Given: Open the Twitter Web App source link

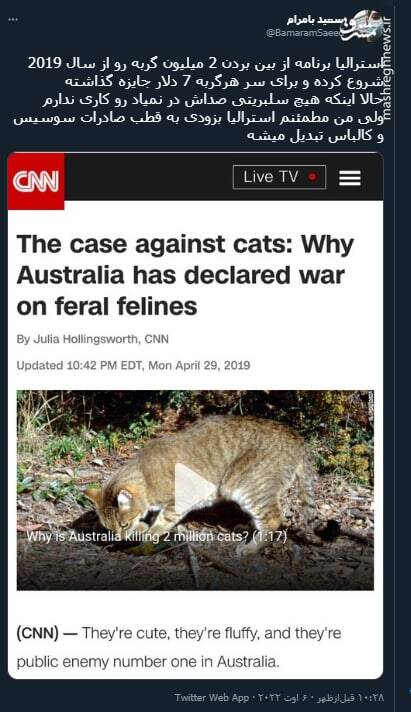Looking at the screenshot, I should click(212, 697).
